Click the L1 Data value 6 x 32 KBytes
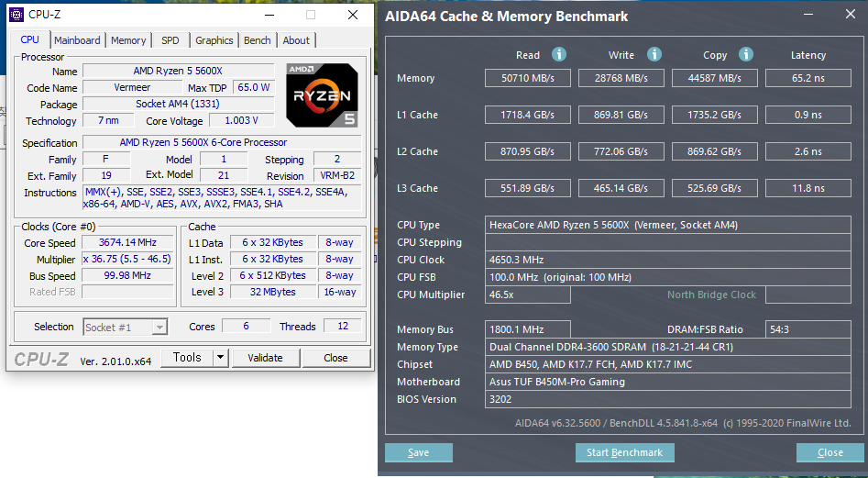The image size is (868, 478). pyautogui.click(x=273, y=242)
